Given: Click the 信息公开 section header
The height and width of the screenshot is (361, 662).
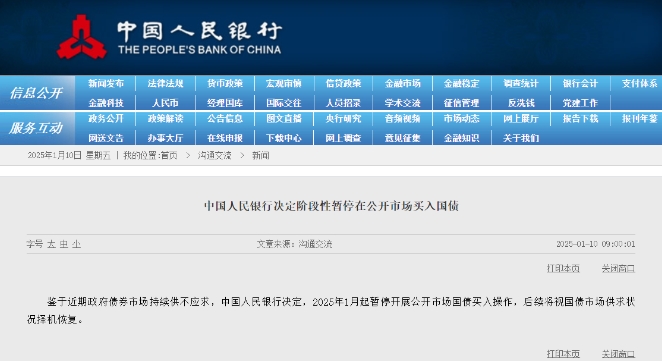Looking at the screenshot, I should pyautogui.click(x=36, y=93).
